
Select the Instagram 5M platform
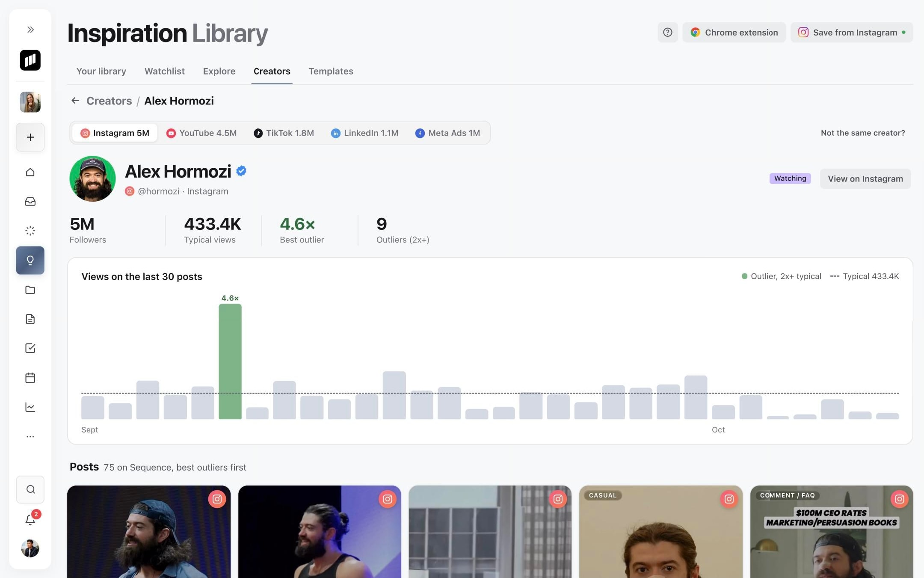[115, 133]
